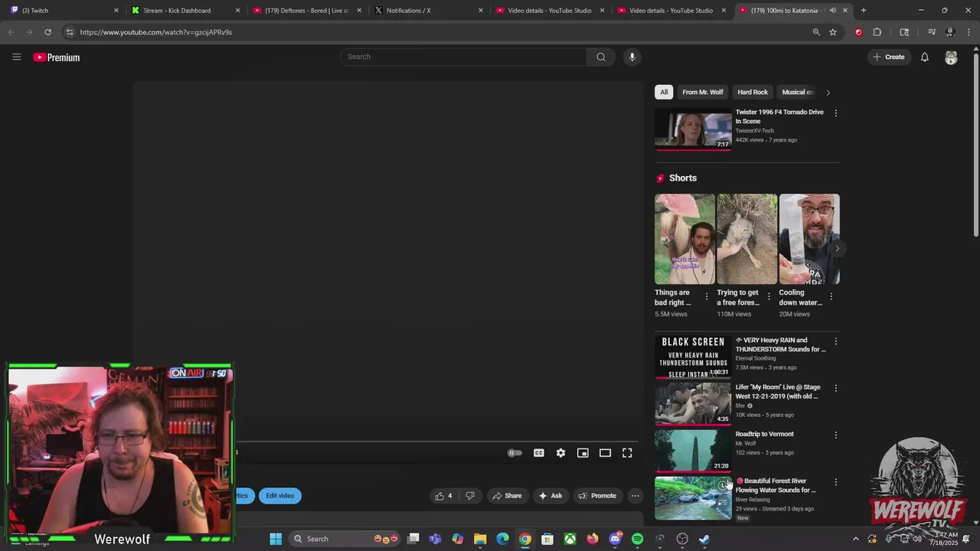Open the 'Cooling down water' short thumbnail
980x551 pixels.
point(809,240)
